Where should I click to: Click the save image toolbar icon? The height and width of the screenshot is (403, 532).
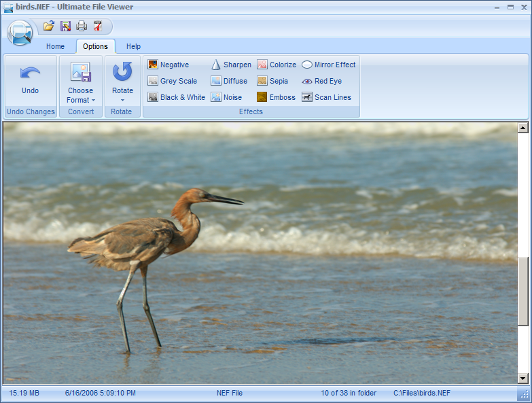[x=65, y=26]
